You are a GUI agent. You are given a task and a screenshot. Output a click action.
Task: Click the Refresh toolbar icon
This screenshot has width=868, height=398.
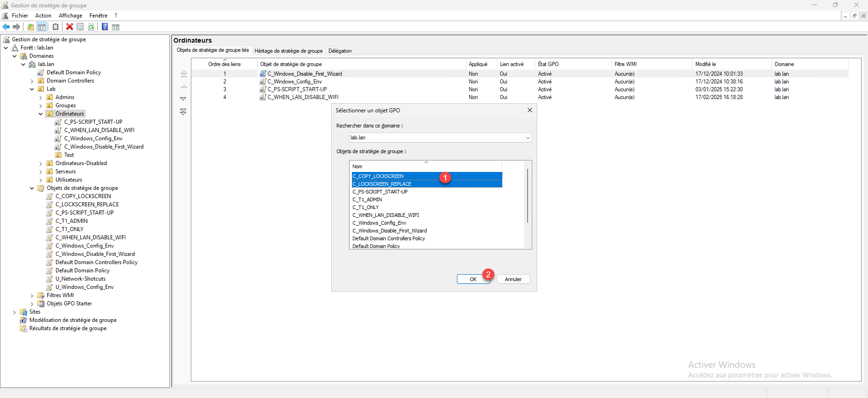click(91, 27)
